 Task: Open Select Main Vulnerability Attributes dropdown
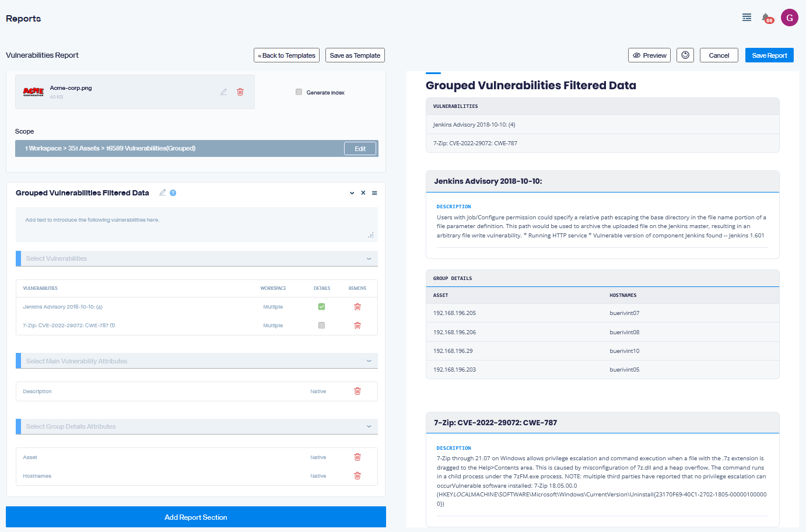(197, 361)
